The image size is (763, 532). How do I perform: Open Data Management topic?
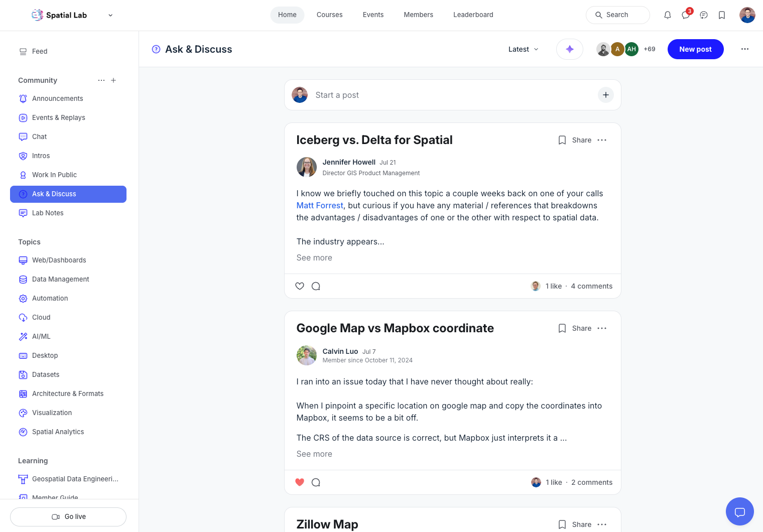pos(68,279)
